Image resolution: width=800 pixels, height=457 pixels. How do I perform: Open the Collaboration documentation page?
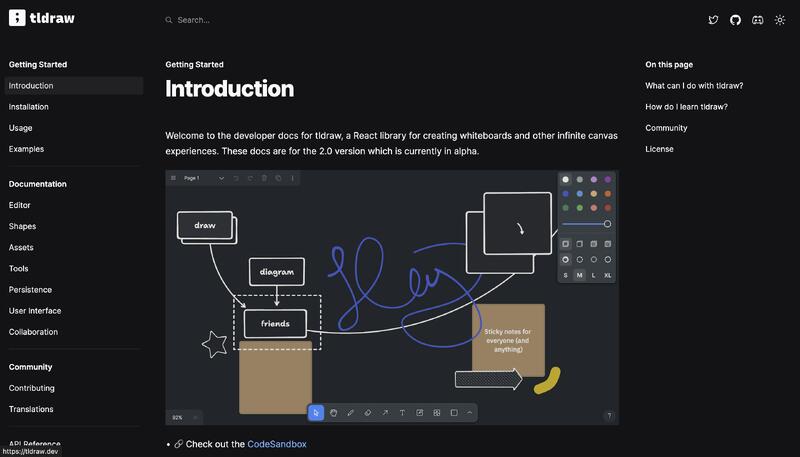point(33,332)
